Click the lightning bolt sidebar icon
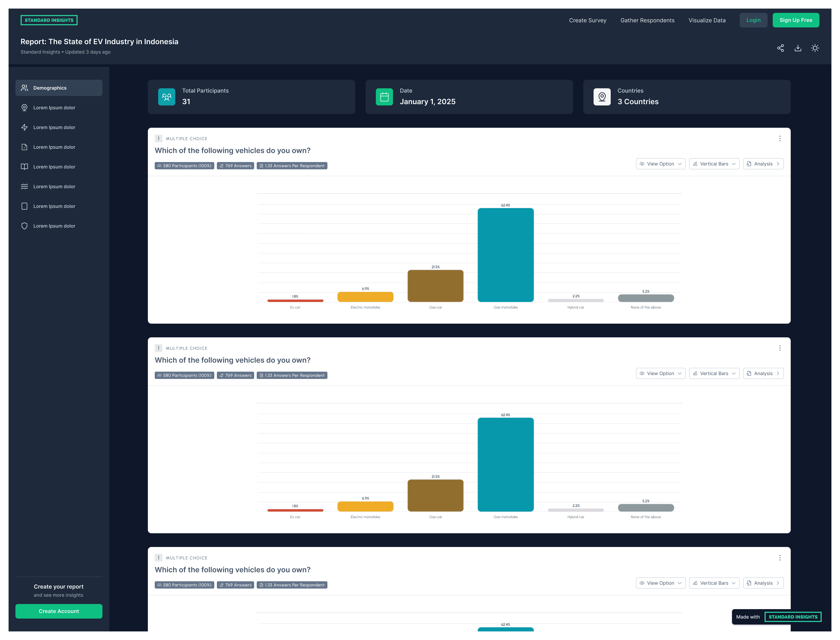The width and height of the screenshot is (840, 640). click(x=24, y=127)
